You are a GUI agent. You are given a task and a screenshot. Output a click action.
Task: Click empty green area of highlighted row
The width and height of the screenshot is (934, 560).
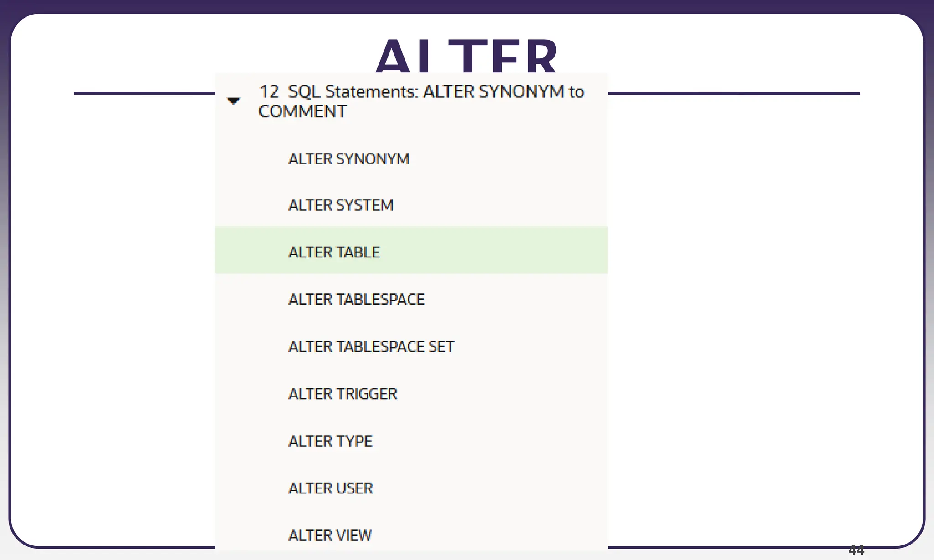click(x=494, y=250)
